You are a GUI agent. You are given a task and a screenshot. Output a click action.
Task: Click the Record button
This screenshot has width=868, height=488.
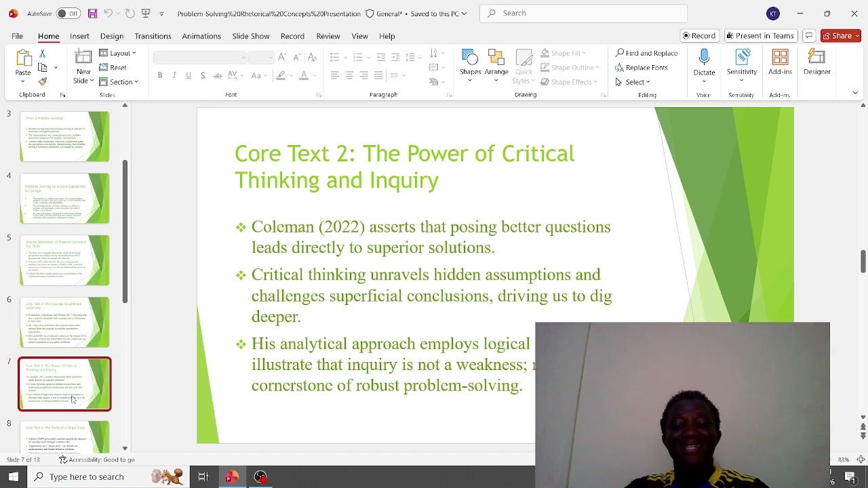coord(699,36)
